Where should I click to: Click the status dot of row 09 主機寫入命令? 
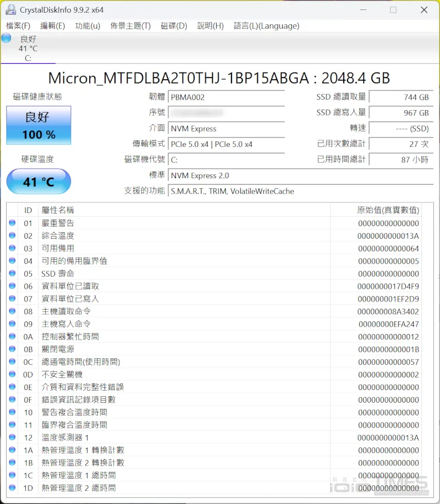point(12,324)
